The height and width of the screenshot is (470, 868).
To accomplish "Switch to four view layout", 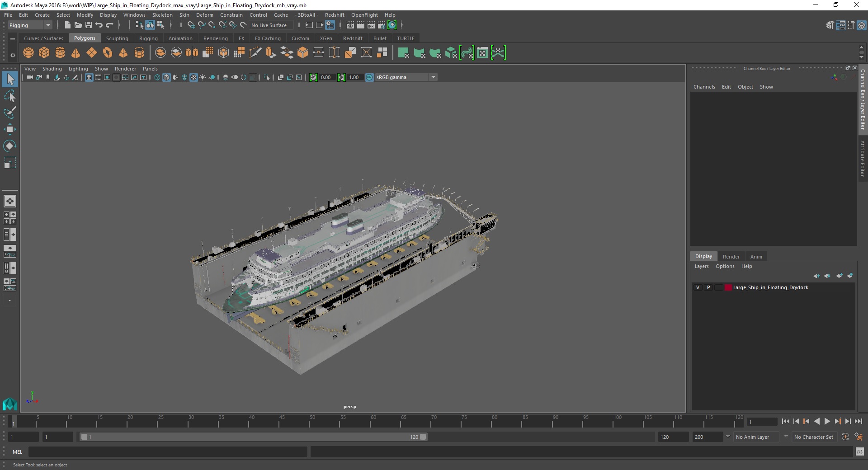I will tap(10, 218).
